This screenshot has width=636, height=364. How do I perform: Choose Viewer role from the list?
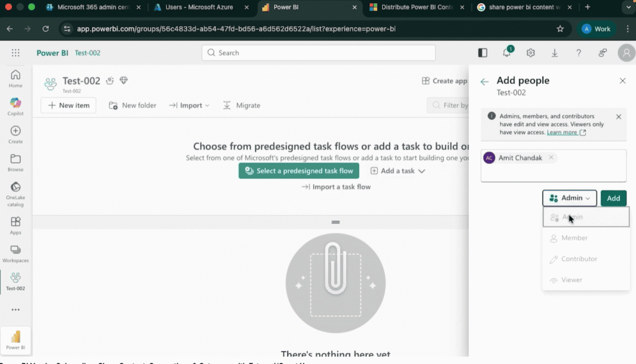586,280
